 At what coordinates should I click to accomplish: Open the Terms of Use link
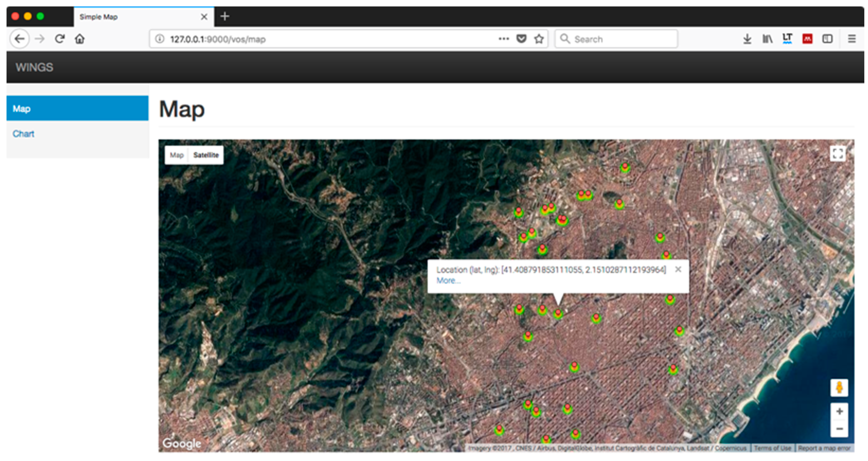coord(773,448)
